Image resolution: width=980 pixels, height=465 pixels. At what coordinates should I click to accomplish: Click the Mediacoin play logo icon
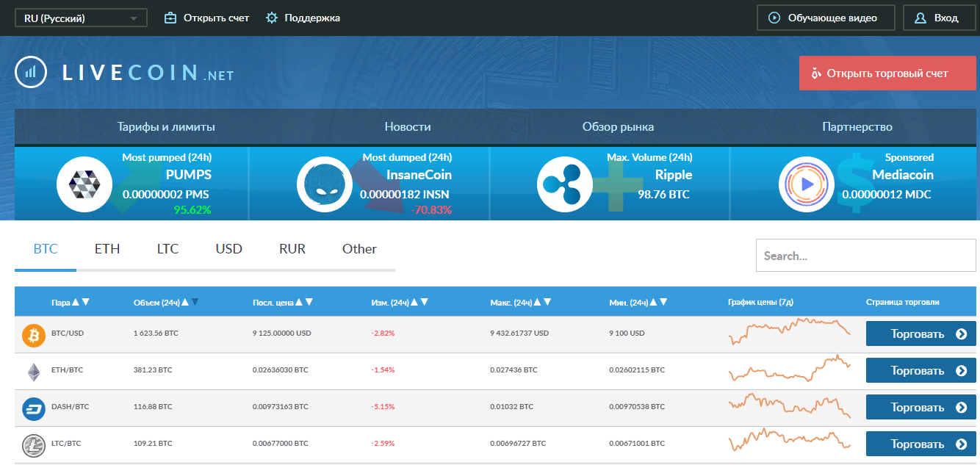(806, 184)
